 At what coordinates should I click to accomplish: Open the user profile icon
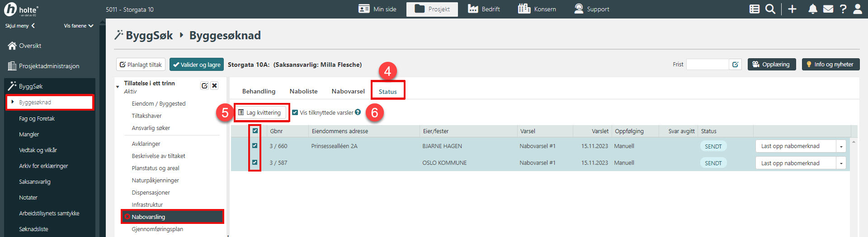(x=857, y=9)
